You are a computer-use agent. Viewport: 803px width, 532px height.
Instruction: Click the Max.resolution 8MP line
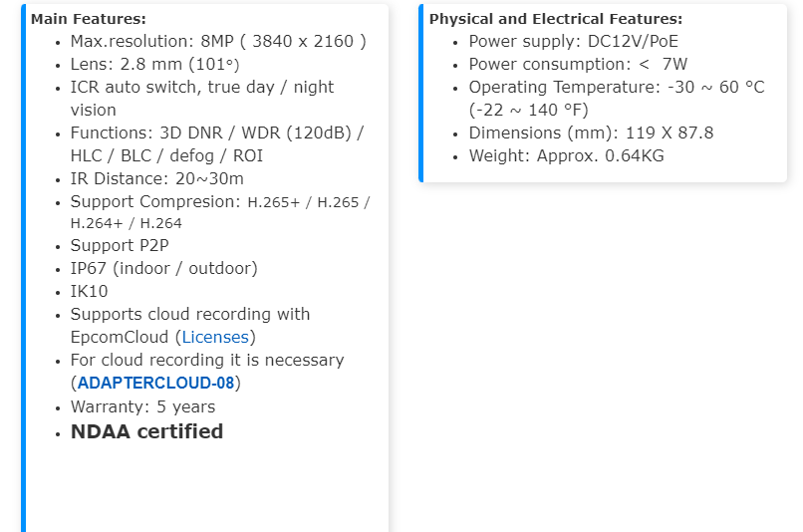(x=218, y=42)
